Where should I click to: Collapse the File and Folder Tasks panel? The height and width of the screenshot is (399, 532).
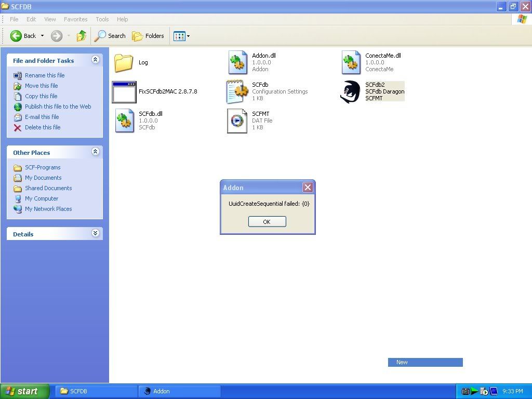pyautogui.click(x=96, y=60)
